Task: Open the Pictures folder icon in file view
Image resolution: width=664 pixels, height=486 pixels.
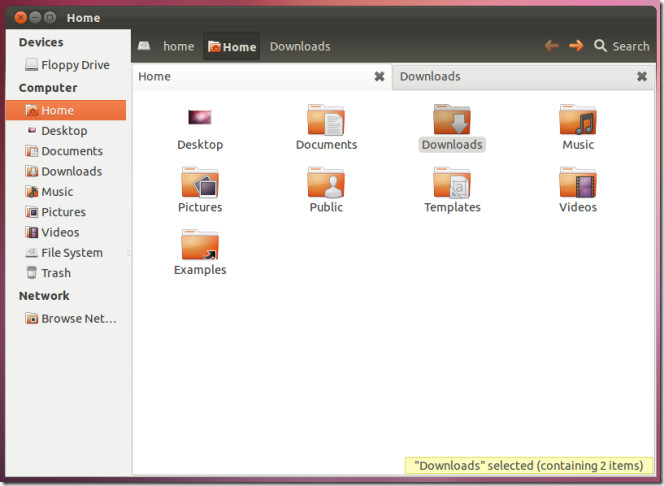Action: point(199,182)
